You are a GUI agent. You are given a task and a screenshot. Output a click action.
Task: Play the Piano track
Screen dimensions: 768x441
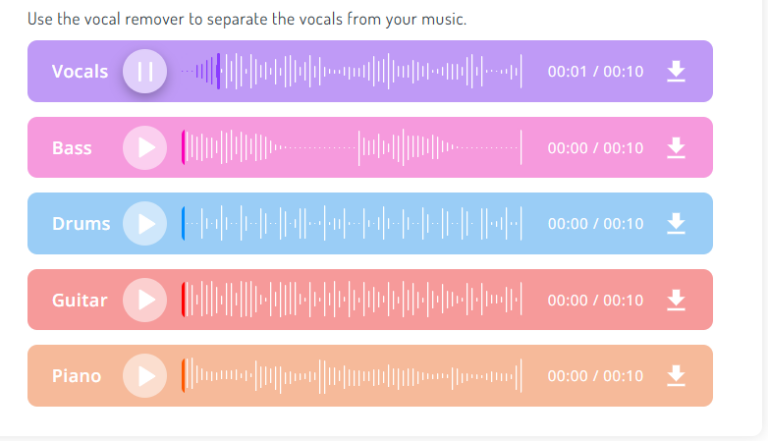145,376
